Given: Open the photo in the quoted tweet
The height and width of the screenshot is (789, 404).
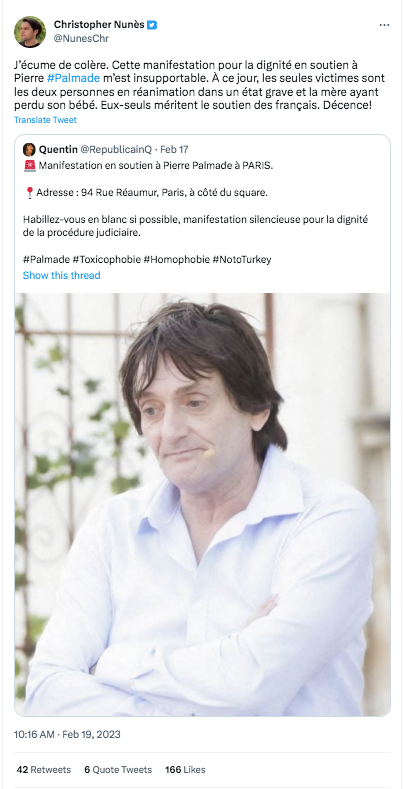Looking at the screenshot, I should (x=202, y=504).
